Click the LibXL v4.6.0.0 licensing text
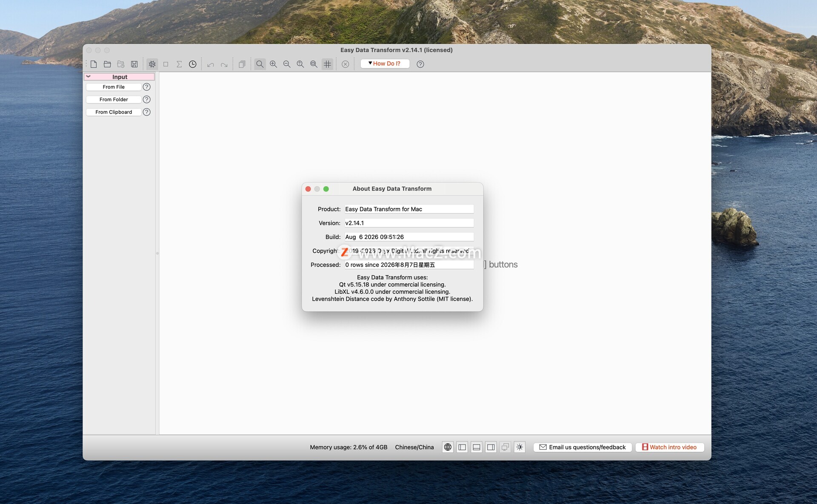Viewport: 817px width, 504px height. pyautogui.click(x=392, y=292)
